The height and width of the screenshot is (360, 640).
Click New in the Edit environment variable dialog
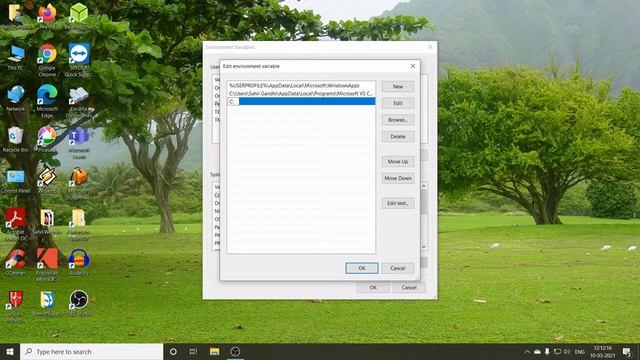tap(398, 87)
